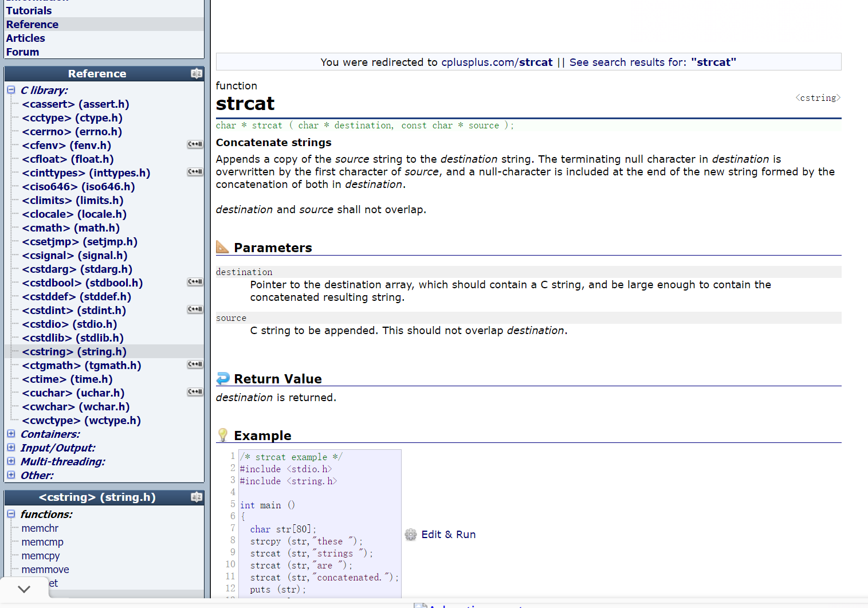Open <cassert> (assert.h) reference
This screenshot has height=608, width=868.
click(76, 104)
